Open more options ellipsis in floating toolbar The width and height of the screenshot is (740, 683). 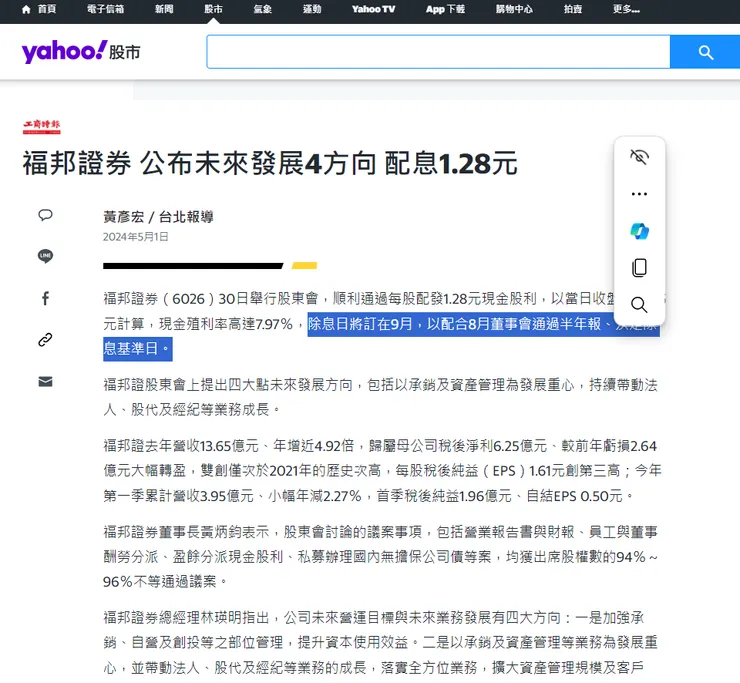coord(639,194)
